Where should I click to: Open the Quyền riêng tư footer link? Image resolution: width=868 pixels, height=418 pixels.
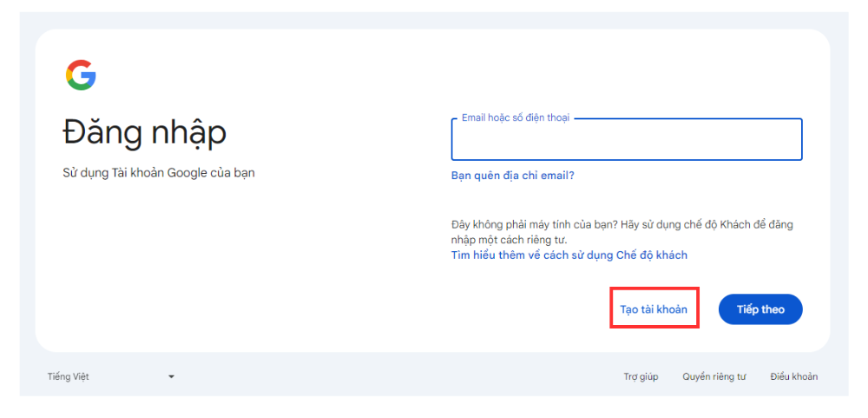coord(714,377)
